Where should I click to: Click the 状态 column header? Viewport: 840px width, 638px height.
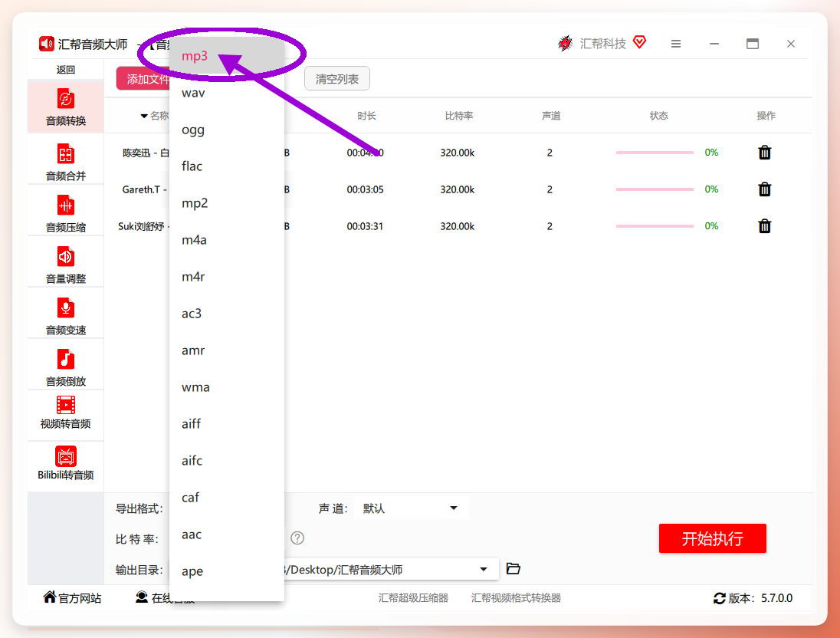point(658,116)
